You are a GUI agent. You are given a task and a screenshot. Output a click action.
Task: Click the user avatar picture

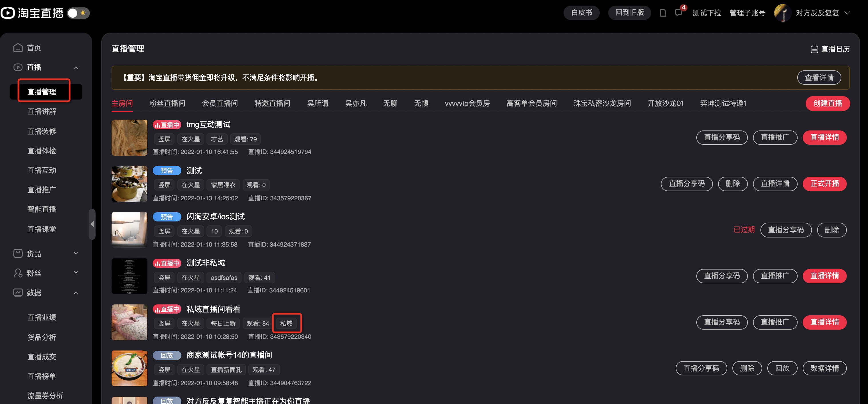click(x=782, y=13)
